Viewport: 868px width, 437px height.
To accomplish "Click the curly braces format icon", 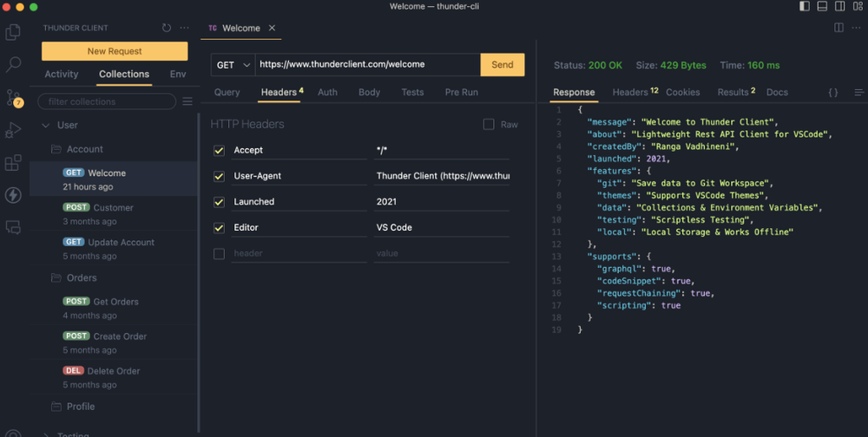I will [833, 93].
